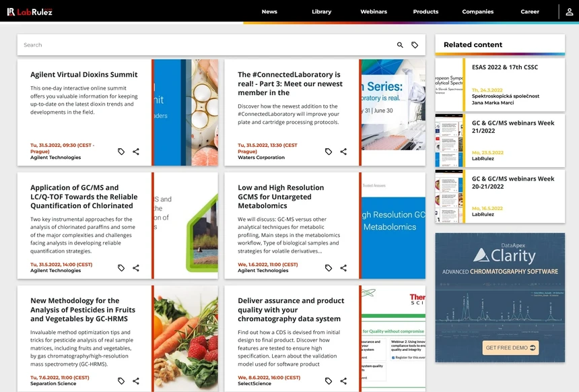
Task: Click 'Waters Corporation' company text
Action: pyautogui.click(x=261, y=158)
